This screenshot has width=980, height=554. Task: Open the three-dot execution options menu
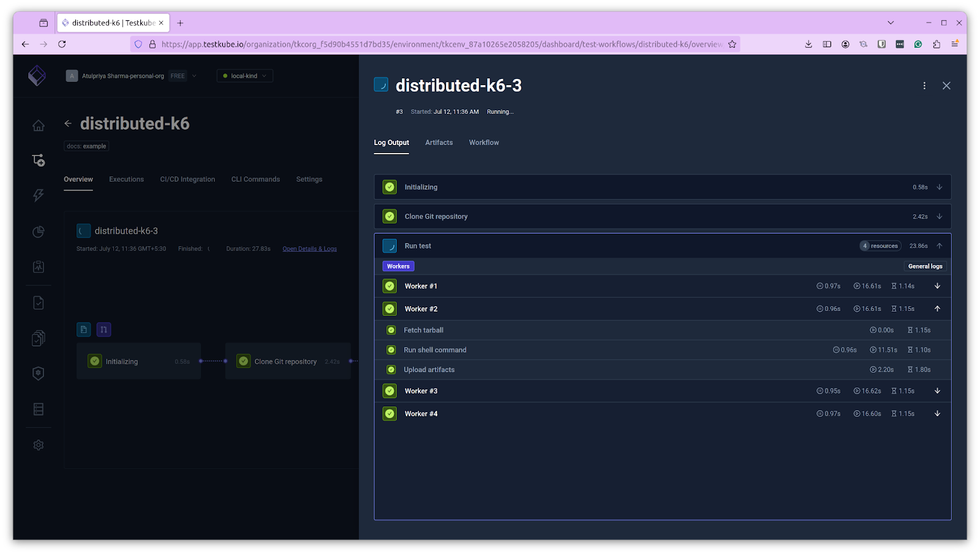tap(924, 86)
